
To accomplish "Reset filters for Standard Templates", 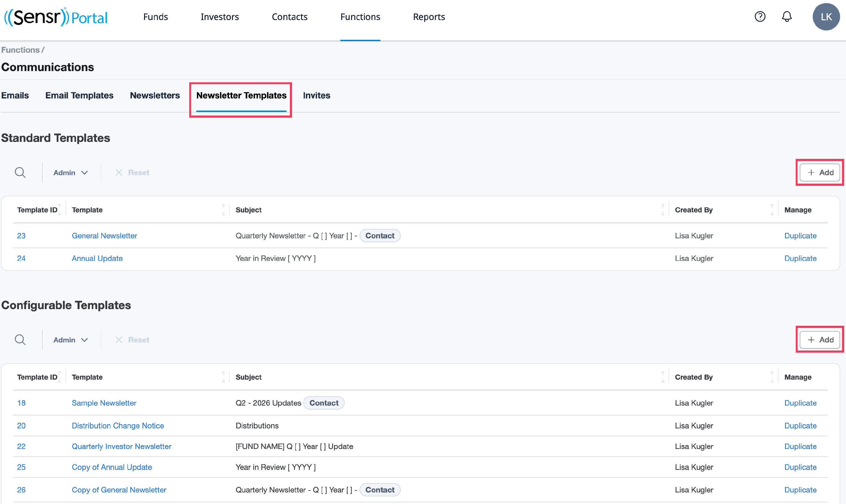I will 133,173.
